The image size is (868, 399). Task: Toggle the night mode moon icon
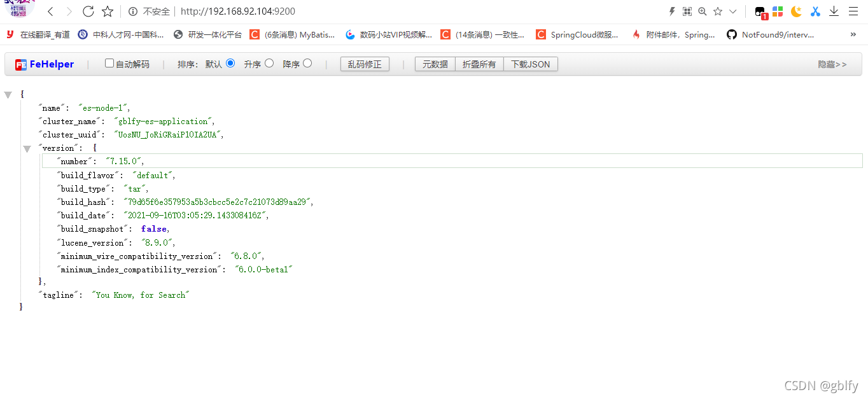coord(796,11)
